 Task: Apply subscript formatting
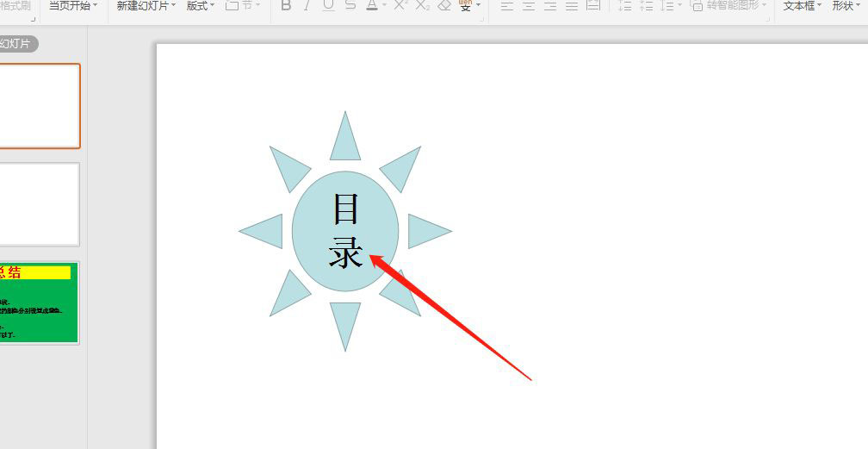(422, 5)
